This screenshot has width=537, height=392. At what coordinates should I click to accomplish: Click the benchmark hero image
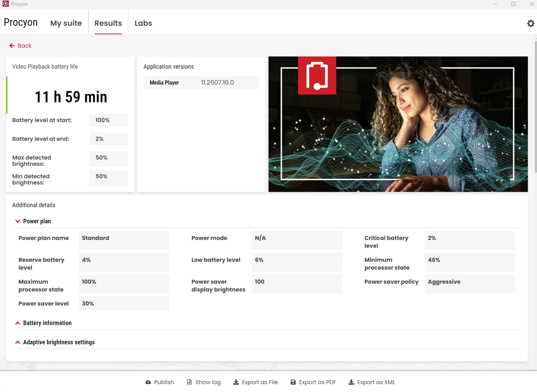click(x=398, y=124)
